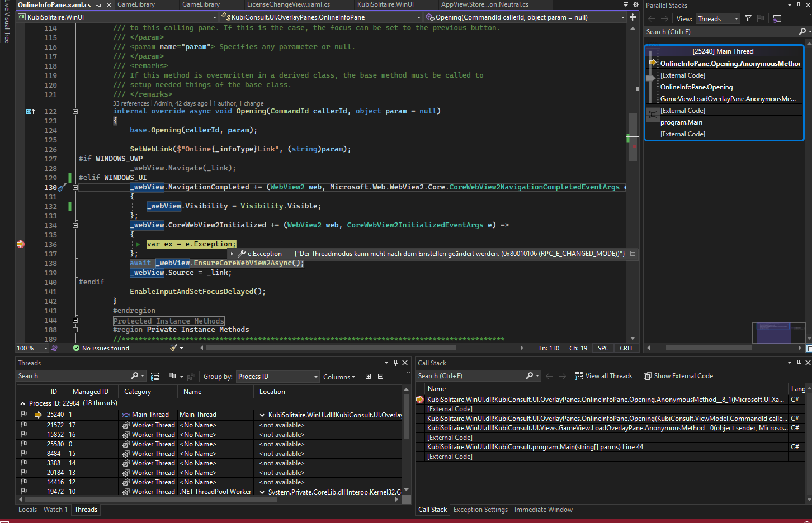Click the Threads search magnifier icon
Viewport: 812px width, 523px height.
click(134, 376)
